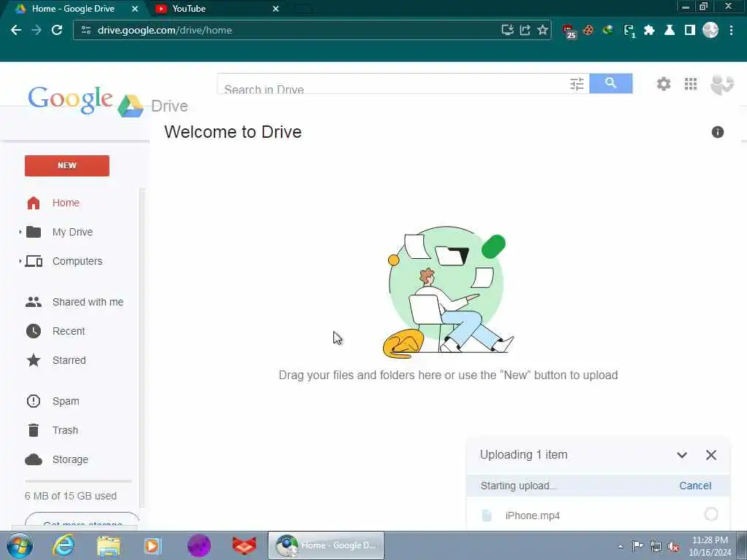Switch to the YouTube tab
The height and width of the screenshot is (560, 747).
click(x=217, y=9)
